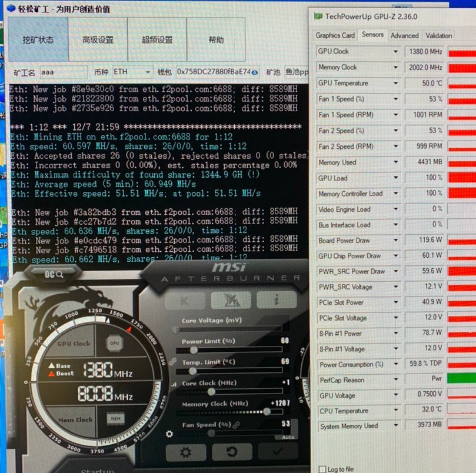Enable the Log to file checkbox
The height and width of the screenshot is (473, 476).
point(322,469)
